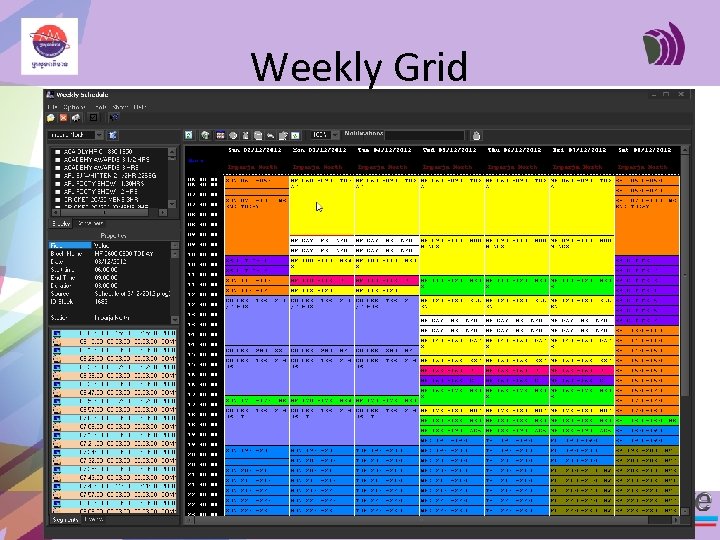This screenshot has width=720, height=540.
Task: Switch to the Blocks tab
Action: coord(61,224)
